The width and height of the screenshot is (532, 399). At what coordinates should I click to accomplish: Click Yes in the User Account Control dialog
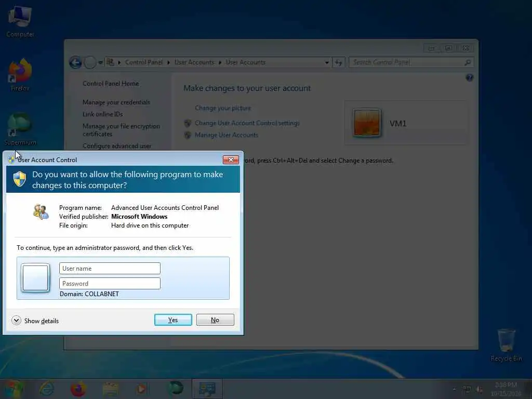click(x=173, y=320)
